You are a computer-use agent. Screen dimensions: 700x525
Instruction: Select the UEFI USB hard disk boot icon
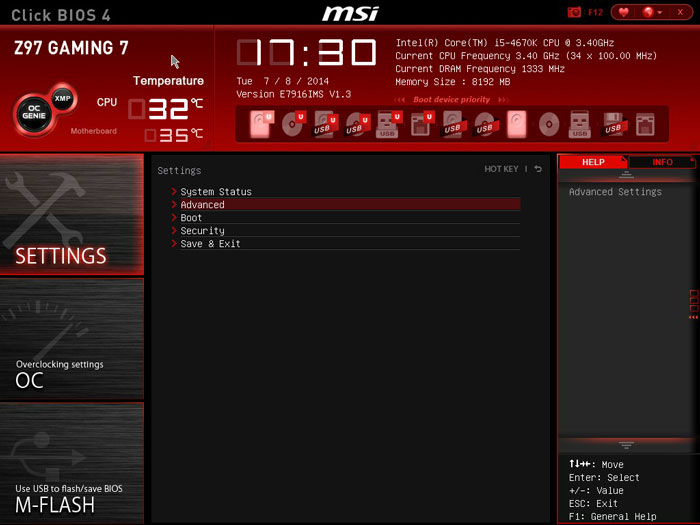325,124
